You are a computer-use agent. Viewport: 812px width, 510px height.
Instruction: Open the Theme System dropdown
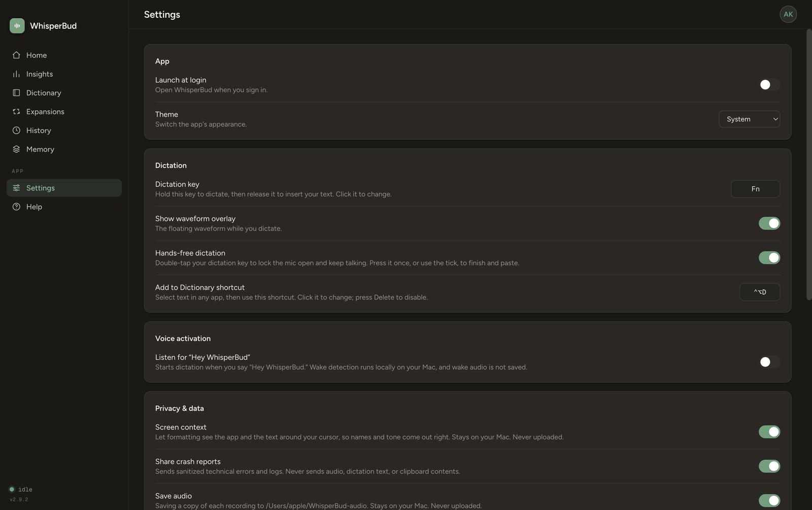[x=749, y=119]
